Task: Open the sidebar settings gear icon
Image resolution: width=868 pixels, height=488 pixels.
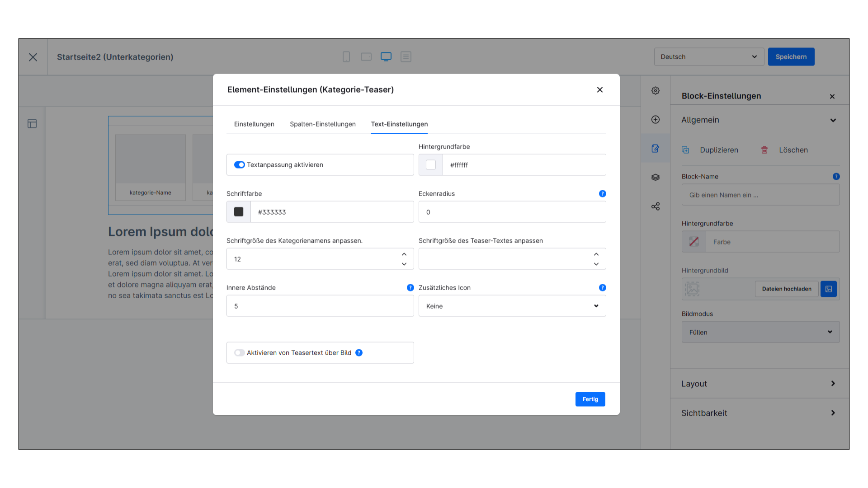Action: (655, 90)
